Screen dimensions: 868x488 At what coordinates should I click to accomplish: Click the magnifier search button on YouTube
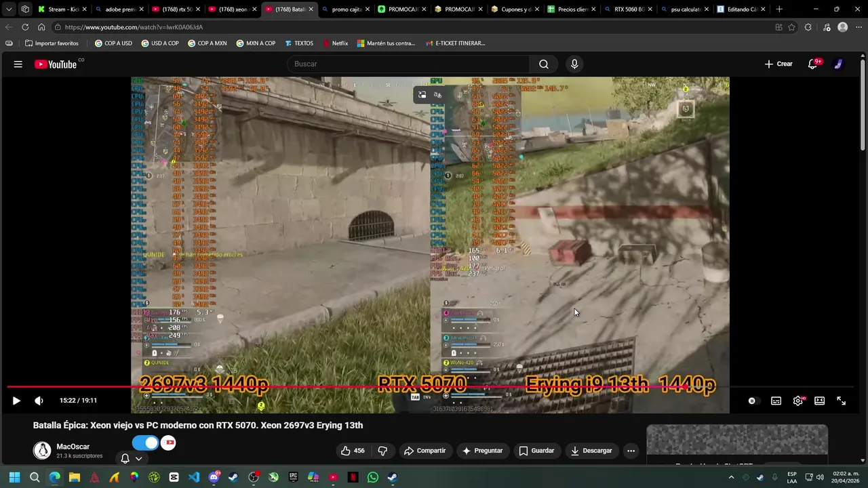point(543,64)
